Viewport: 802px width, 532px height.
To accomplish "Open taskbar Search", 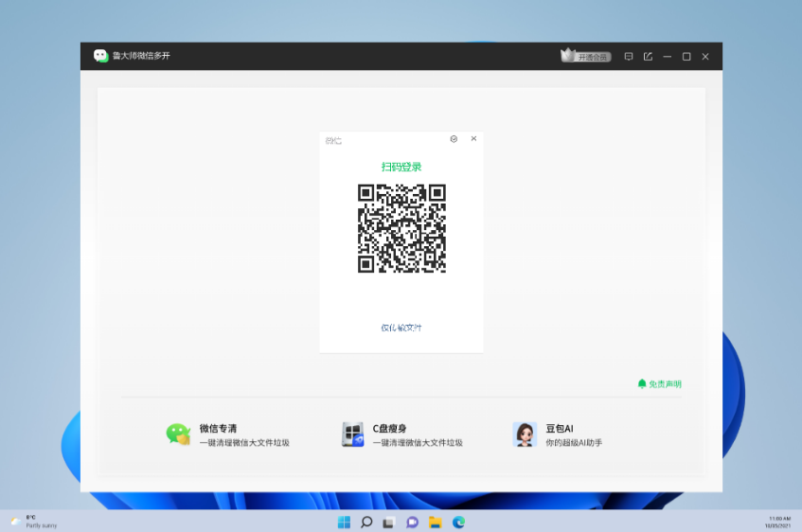I will point(366,523).
